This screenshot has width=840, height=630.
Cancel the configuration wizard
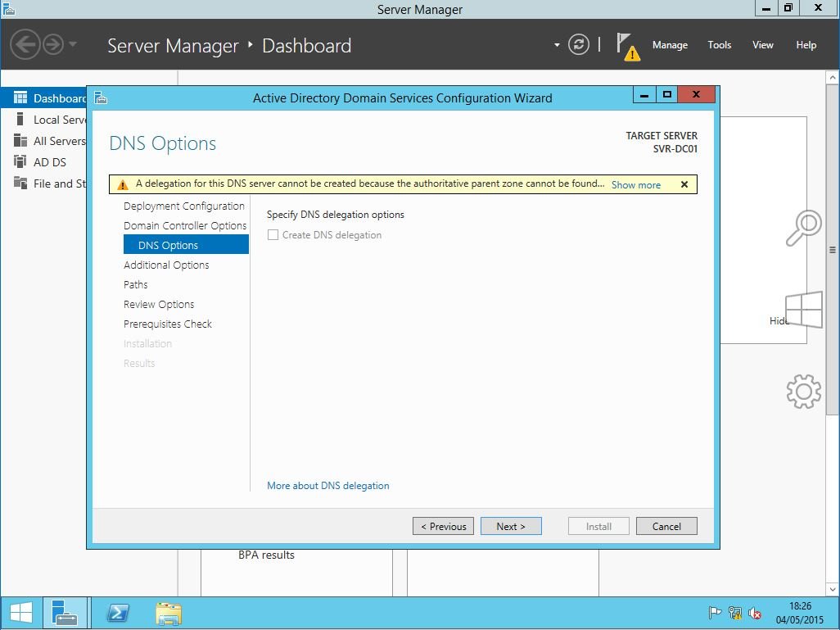(x=666, y=526)
